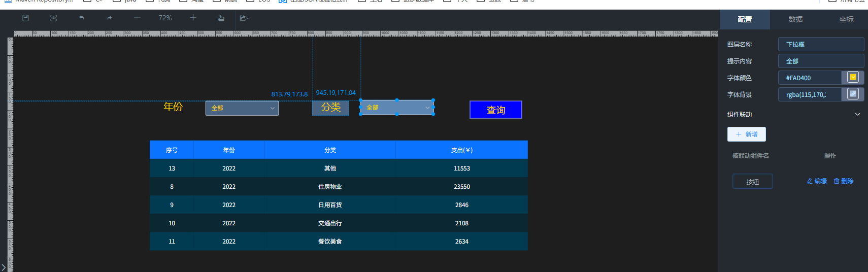Click the 新增 button
The height and width of the screenshot is (272, 868).
point(746,134)
